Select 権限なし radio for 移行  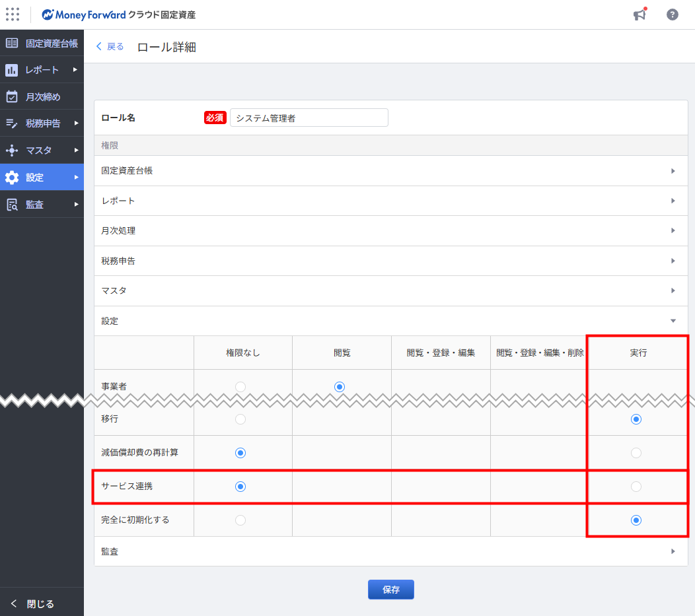240,419
